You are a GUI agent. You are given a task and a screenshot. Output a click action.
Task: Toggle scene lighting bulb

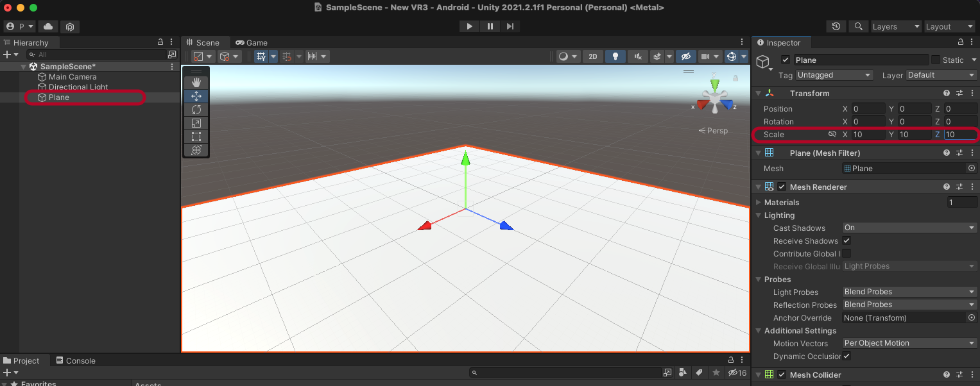615,56
